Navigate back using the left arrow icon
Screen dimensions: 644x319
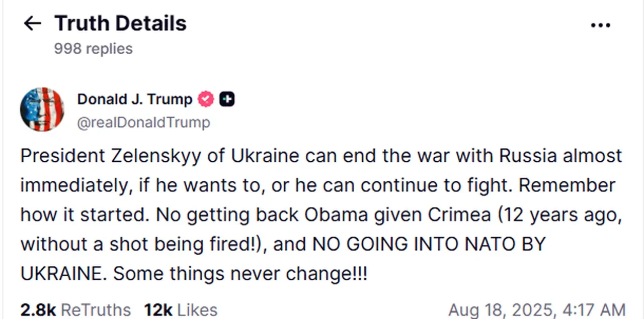[x=32, y=23]
